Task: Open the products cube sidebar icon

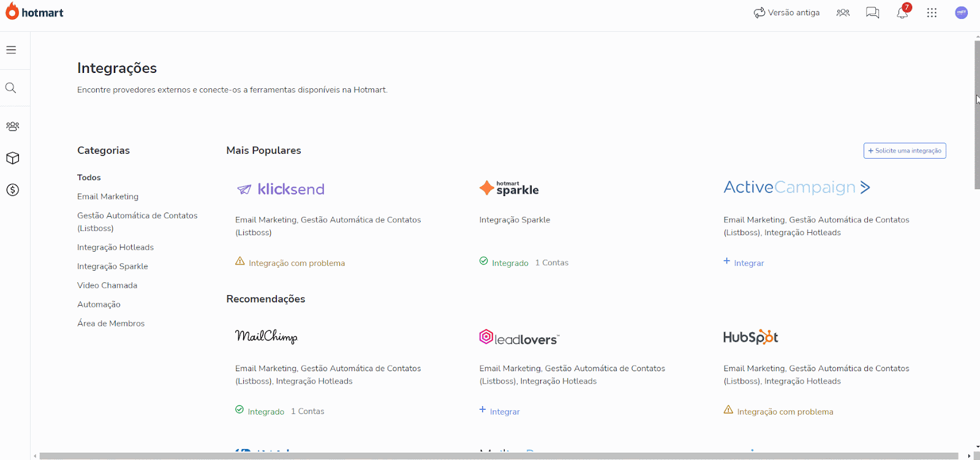Action: coord(12,158)
